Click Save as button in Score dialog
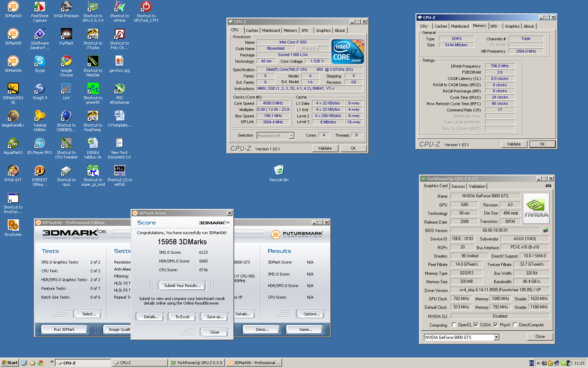 click(215, 317)
